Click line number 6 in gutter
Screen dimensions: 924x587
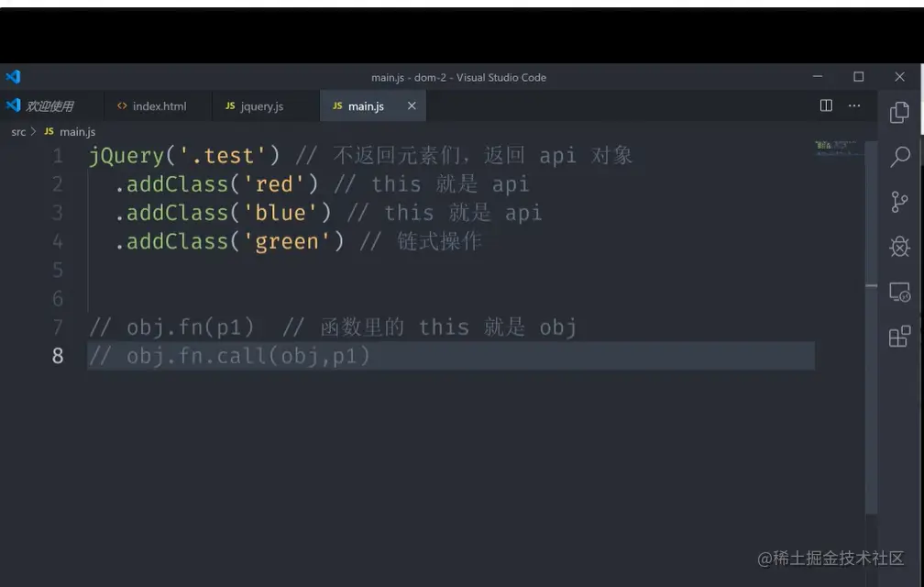[x=58, y=299]
